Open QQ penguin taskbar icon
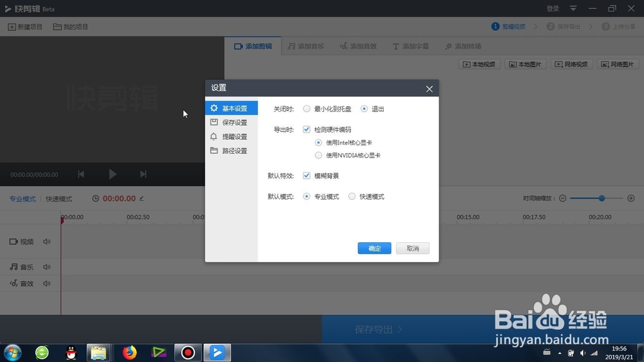Image resolution: width=644 pixels, height=362 pixels. point(71,352)
